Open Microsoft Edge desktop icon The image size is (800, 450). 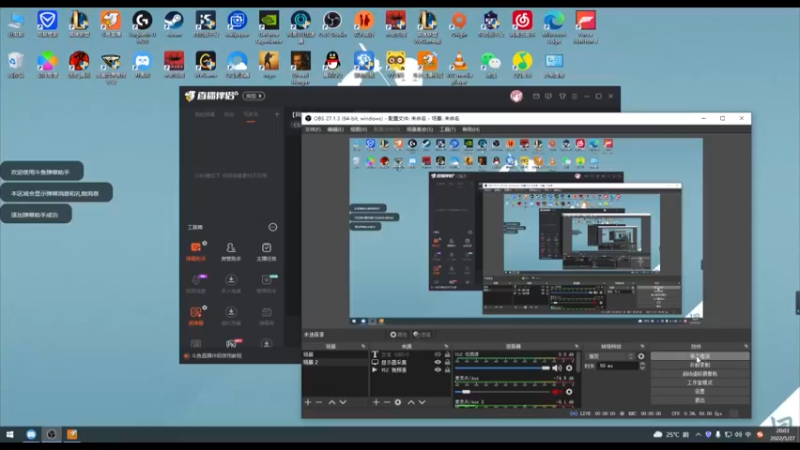554,27
